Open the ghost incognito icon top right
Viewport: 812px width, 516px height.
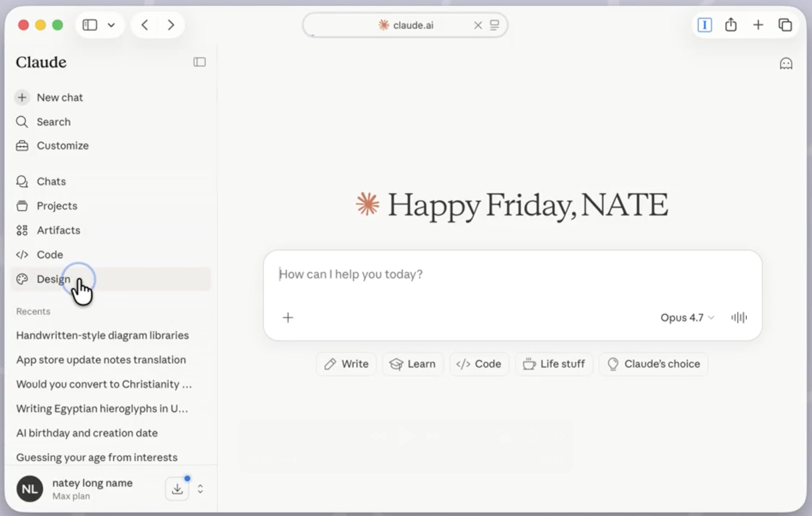786,63
